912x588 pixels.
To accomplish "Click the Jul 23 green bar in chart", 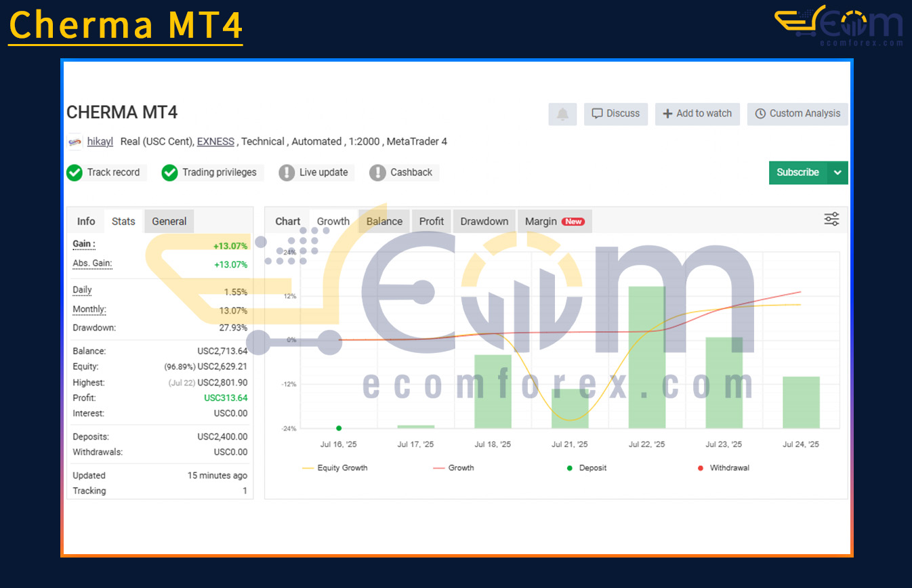I will point(724,383).
